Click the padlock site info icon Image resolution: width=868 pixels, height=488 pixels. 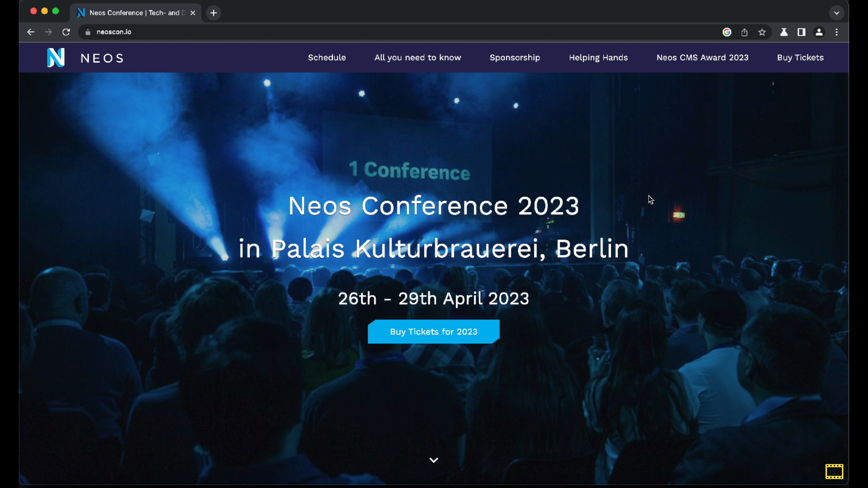point(88,32)
